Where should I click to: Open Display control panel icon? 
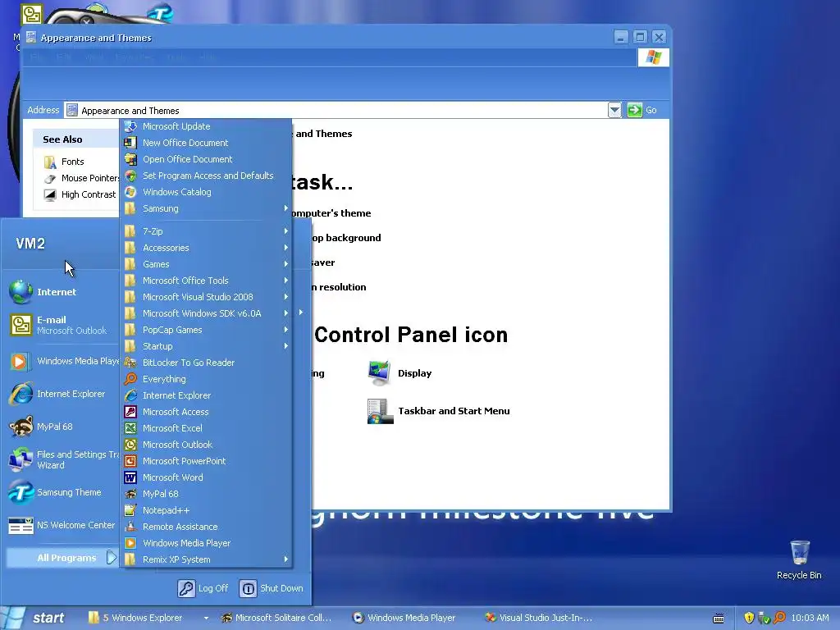pos(399,373)
